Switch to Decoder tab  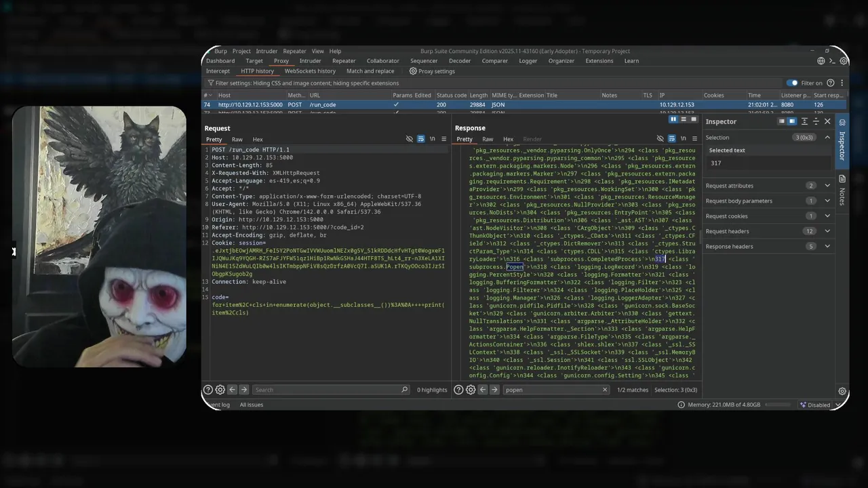[x=460, y=61]
